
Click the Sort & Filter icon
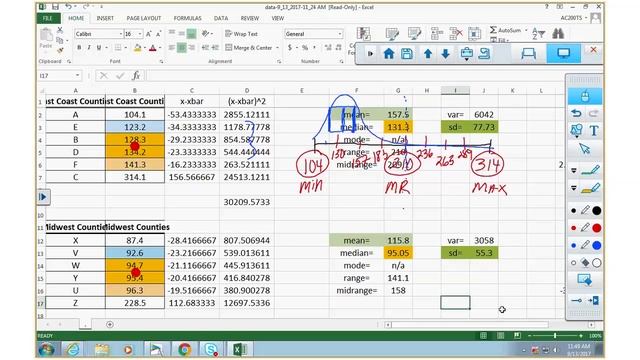pos(538,34)
